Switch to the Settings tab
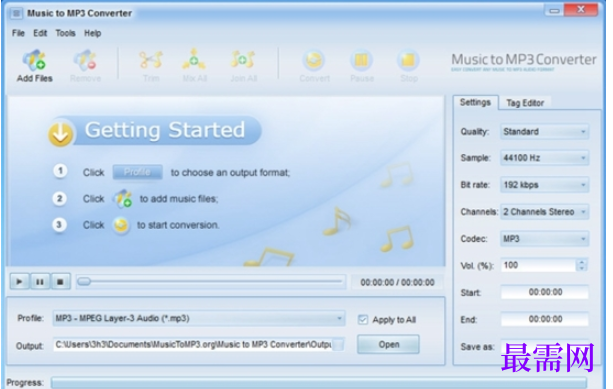The height and width of the screenshot is (389, 613). [x=475, y=102]
